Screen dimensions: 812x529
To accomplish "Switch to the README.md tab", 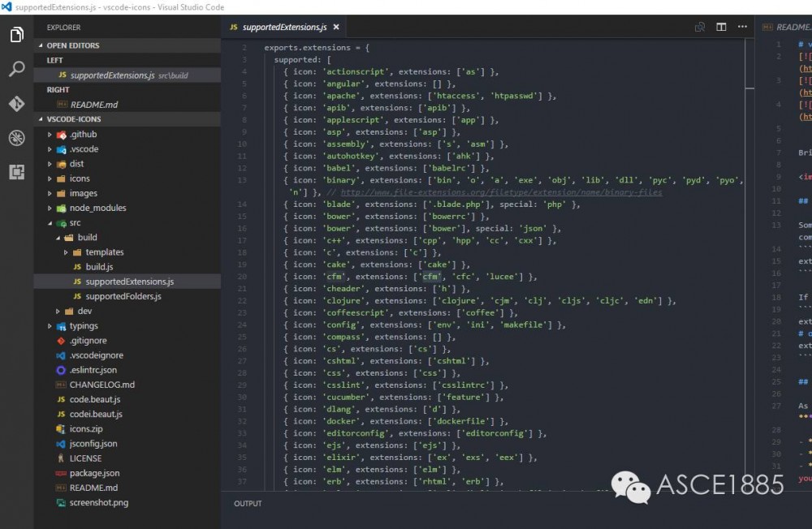I will pyautogui.click(x=792, y=26).
